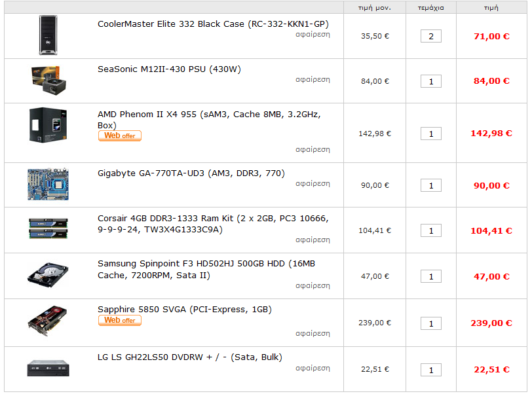Screen dimensions: 532x396
Task: Click the CoolerMaster Elite 332 case thumbnail
Action: [48, 35]
